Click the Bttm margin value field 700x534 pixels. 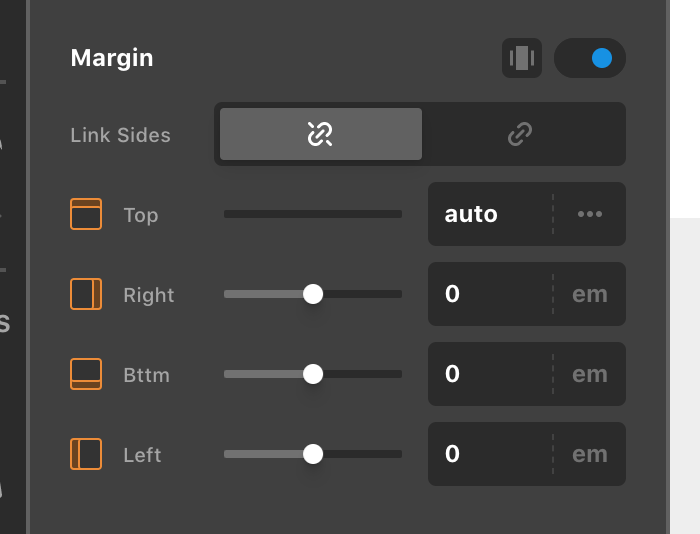pyautogui.click(x=490, y=374)
